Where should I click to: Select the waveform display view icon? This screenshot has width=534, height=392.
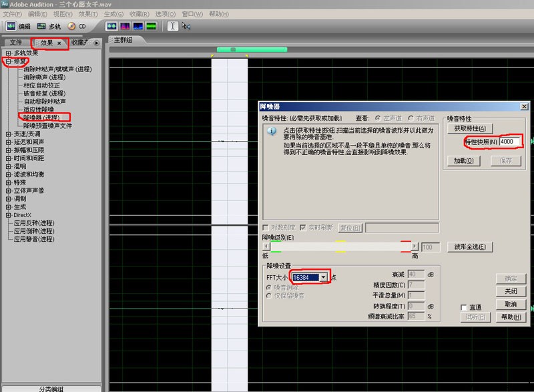point(111,26)
